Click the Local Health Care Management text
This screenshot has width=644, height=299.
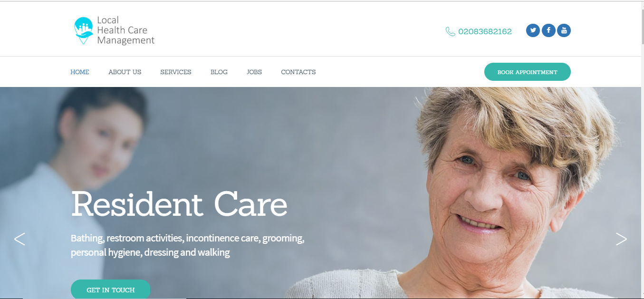[x=126, y=30]
